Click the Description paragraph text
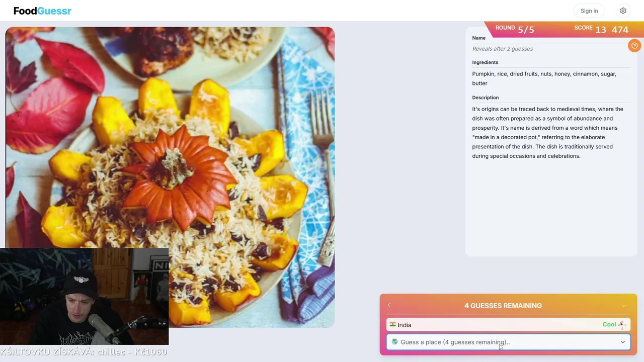 click(548, 132)
